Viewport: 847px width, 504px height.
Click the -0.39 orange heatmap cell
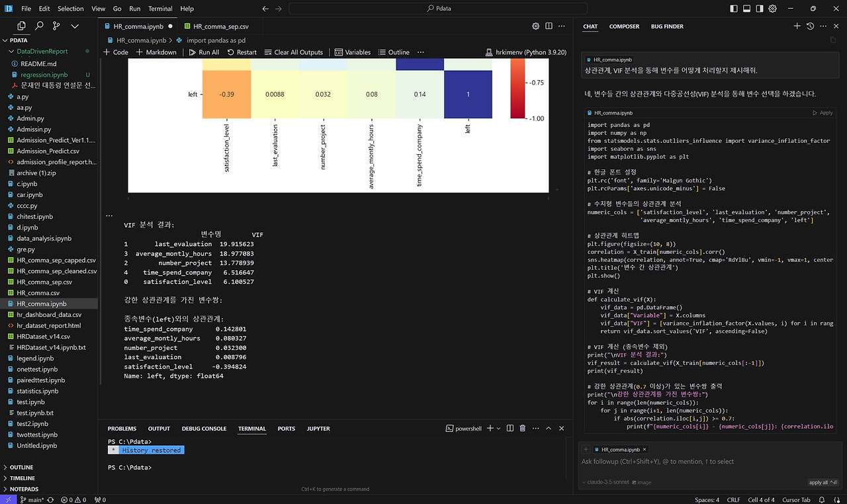(x=226, y=95)
